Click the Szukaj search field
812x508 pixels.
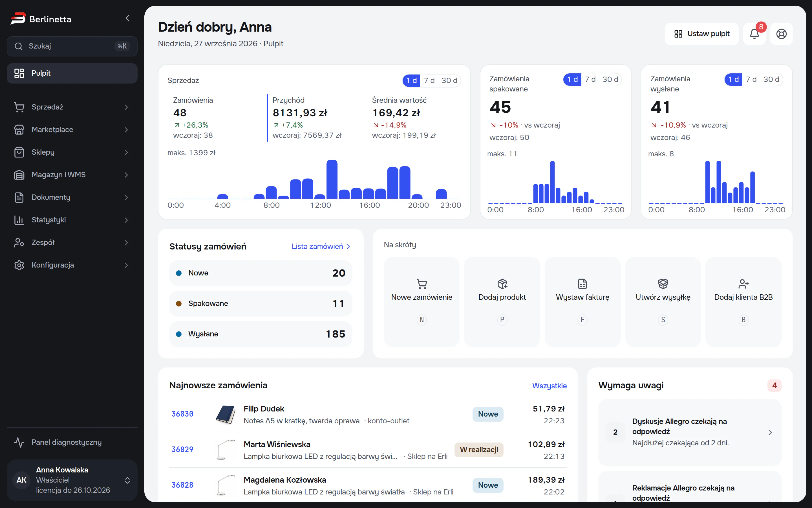pyautogui.click(x=72, y=46)
